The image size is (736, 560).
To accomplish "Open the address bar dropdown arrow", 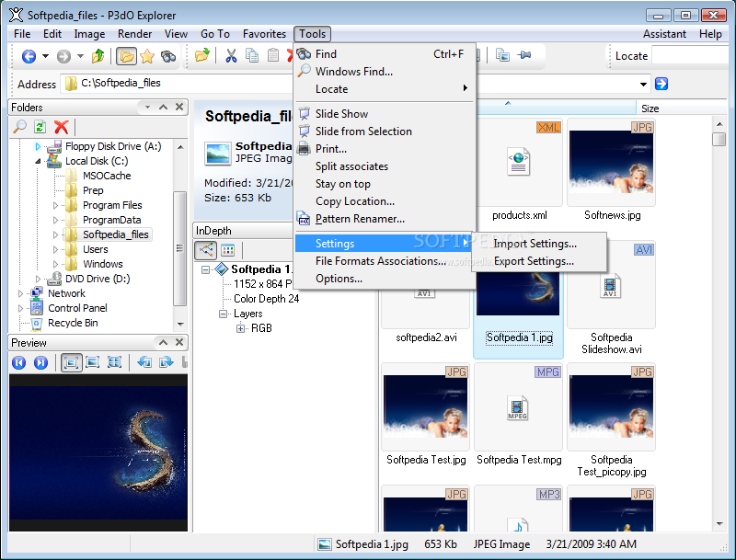I will 643,84.
